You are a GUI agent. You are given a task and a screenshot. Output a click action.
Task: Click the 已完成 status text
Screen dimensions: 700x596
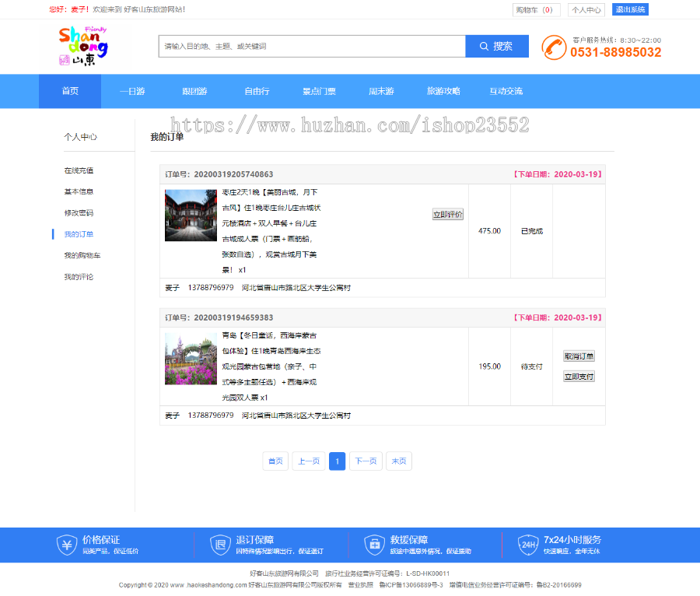click(x=532, y=231)
